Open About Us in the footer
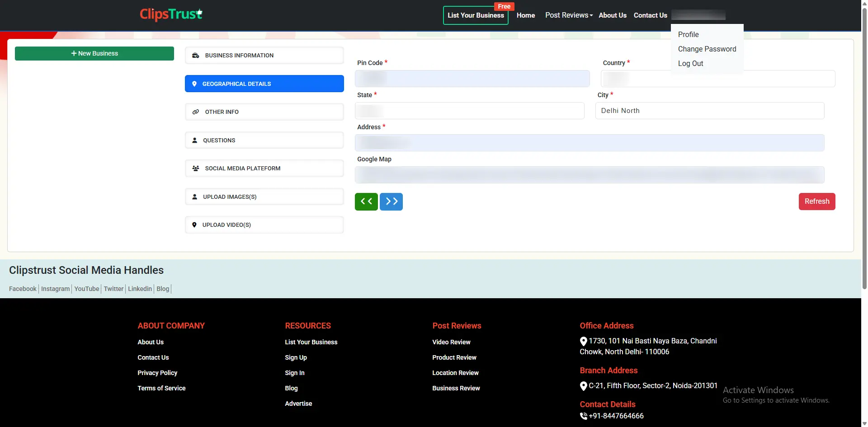The image size is (868, 427). click(151, 342)
